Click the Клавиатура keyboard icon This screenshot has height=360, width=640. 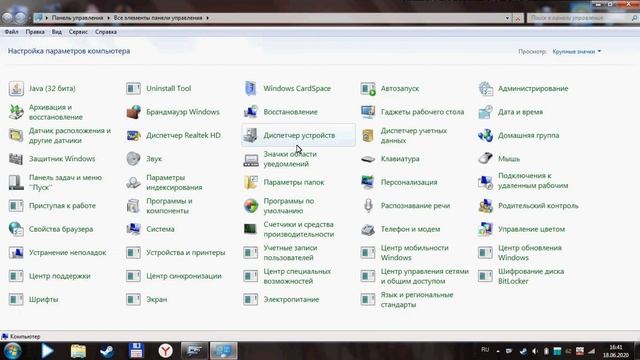tap(368, 159)
